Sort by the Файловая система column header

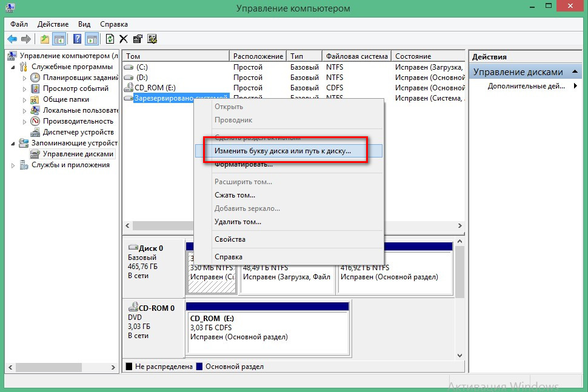tap(356, 56)
